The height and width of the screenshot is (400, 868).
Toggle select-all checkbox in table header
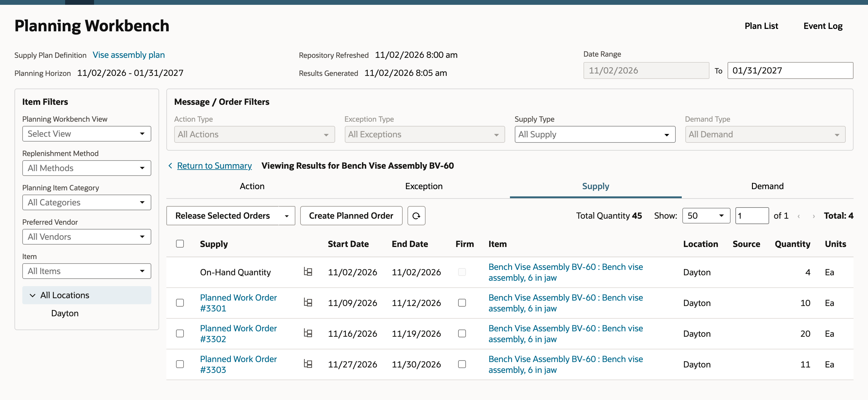click(180, 244)
